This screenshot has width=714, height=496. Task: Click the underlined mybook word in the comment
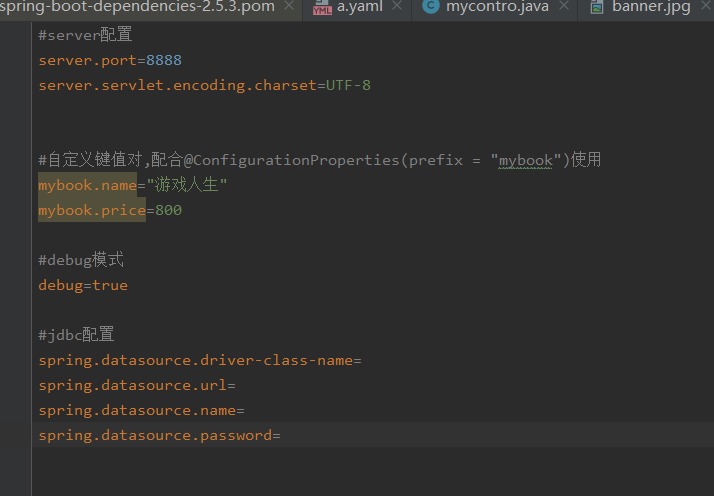coord(525,160)
